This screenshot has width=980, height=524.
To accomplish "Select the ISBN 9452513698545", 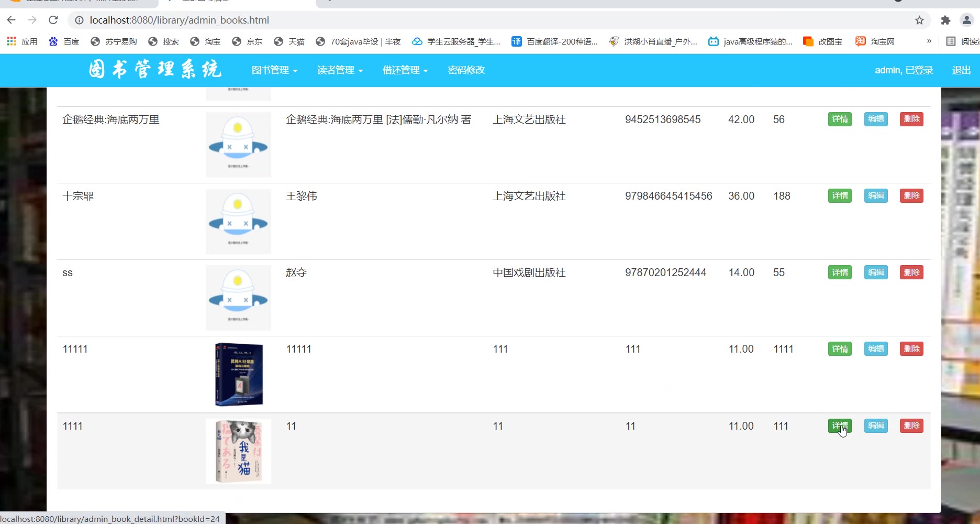I will click(x=663, y=119).
